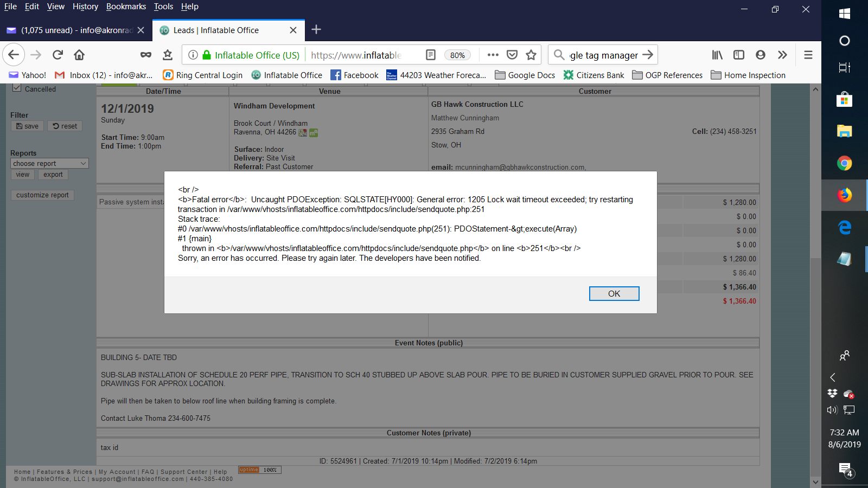Image resolution: width=868 pixels, height=488 pixels.
Task: Open the Firefox library icon
Action: point(717,55)
